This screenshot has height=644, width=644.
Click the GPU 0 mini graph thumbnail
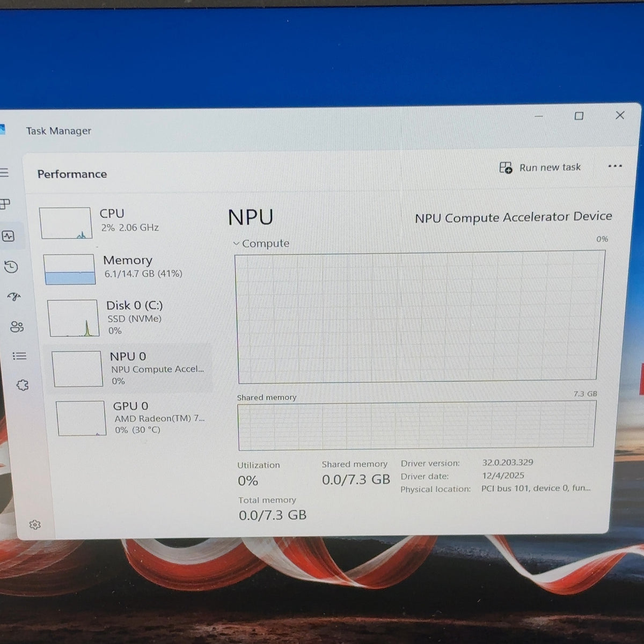click(x=81, y=418)
